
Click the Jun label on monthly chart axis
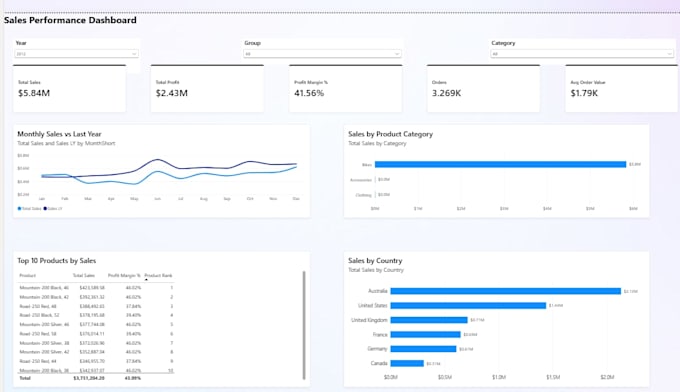pos(157,199)
